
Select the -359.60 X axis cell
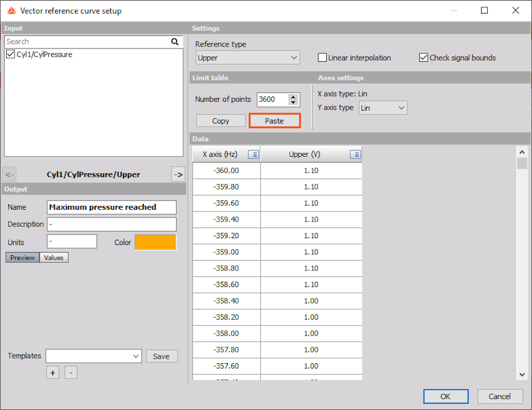227,203
